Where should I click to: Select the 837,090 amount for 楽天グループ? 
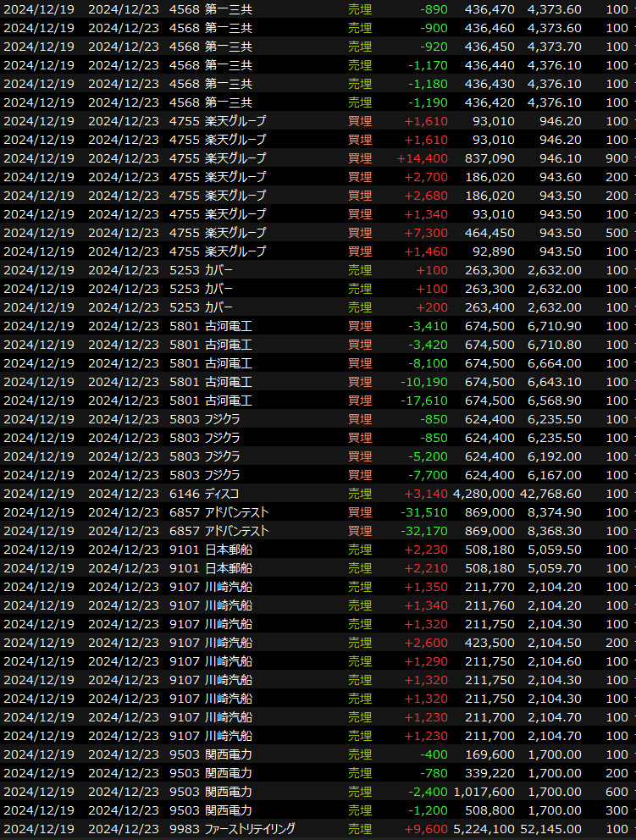490,158
